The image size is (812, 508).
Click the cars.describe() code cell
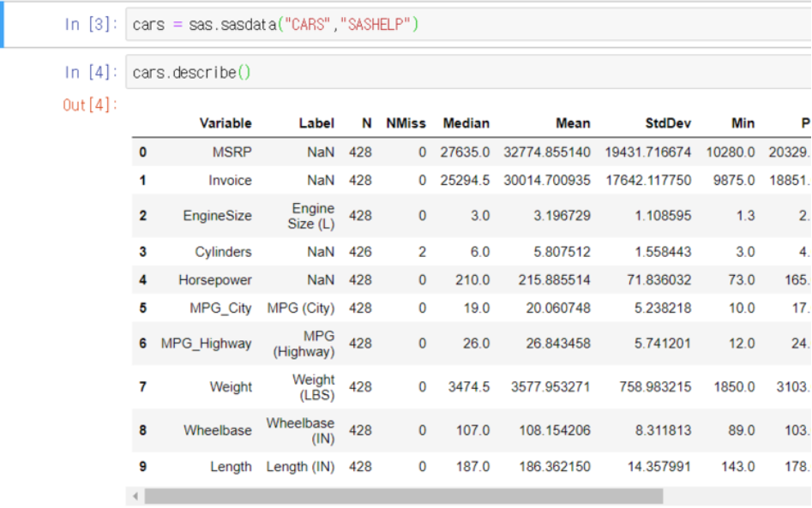[463, 73]
